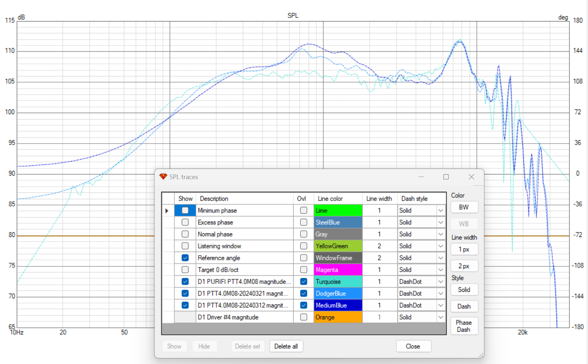The width and height of the screenshot is (588, 364).
Task: Click the MediumBlue color swatch
Action: (338, 305)
